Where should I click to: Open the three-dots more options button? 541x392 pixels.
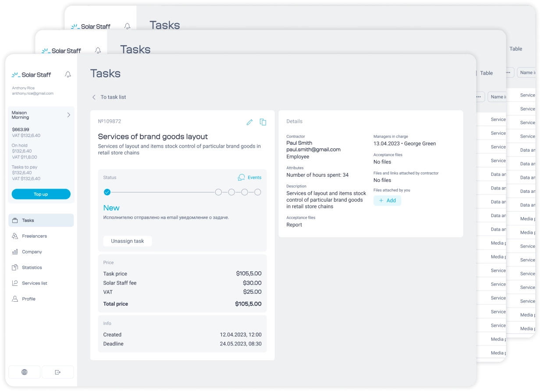(480, 97)
